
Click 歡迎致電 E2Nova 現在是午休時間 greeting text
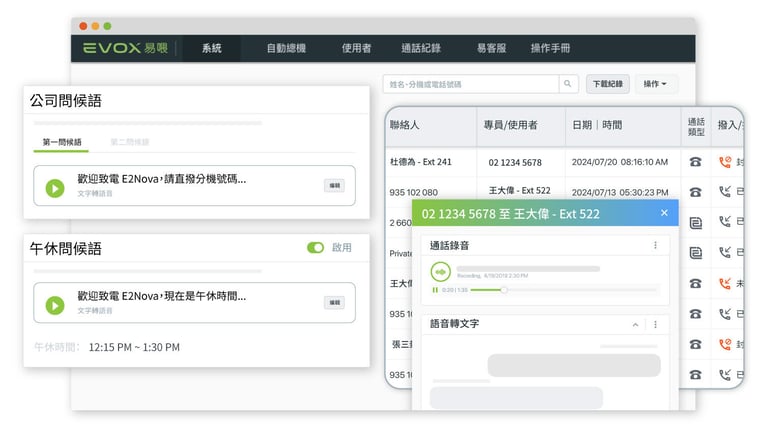point(162,296)
